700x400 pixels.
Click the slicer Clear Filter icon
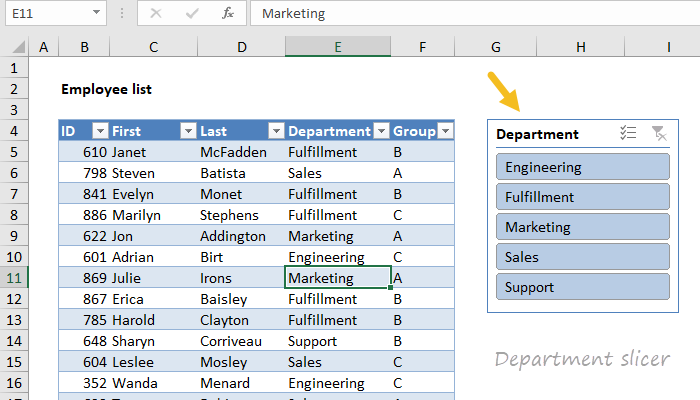pos(658,133)
